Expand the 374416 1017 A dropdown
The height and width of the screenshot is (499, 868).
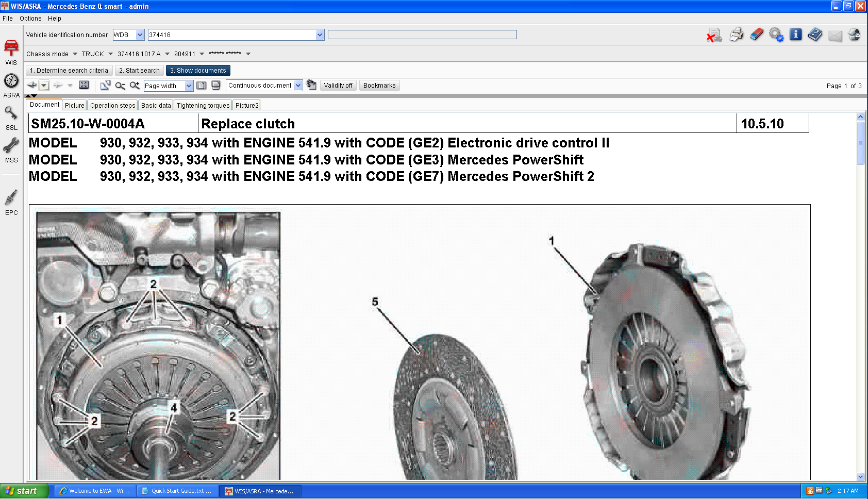click(167, 54)
